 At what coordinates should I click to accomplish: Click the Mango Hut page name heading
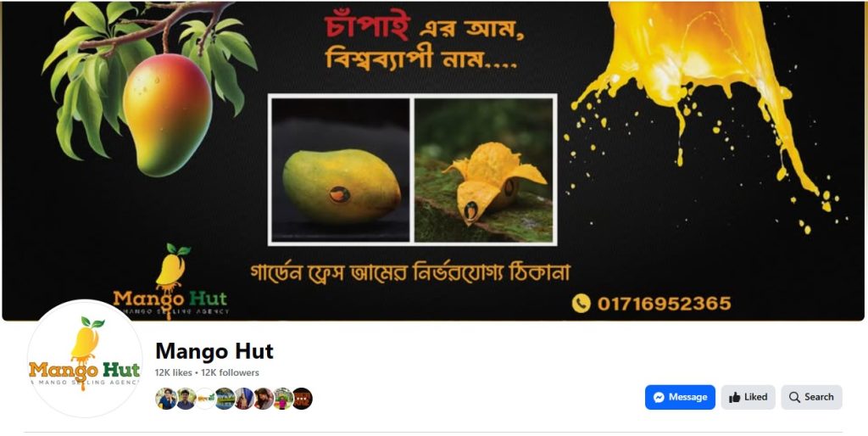coord(214,351)
